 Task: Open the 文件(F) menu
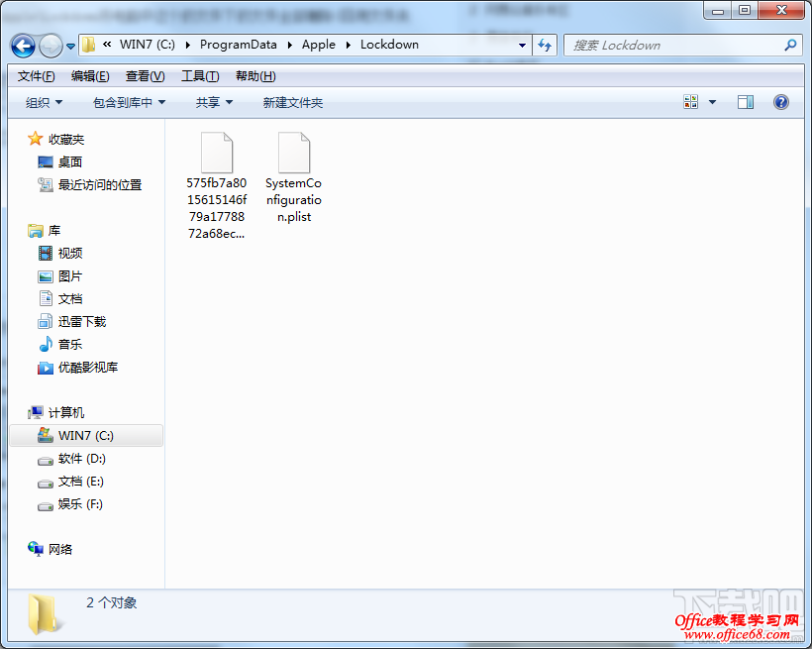click(36, 76)
